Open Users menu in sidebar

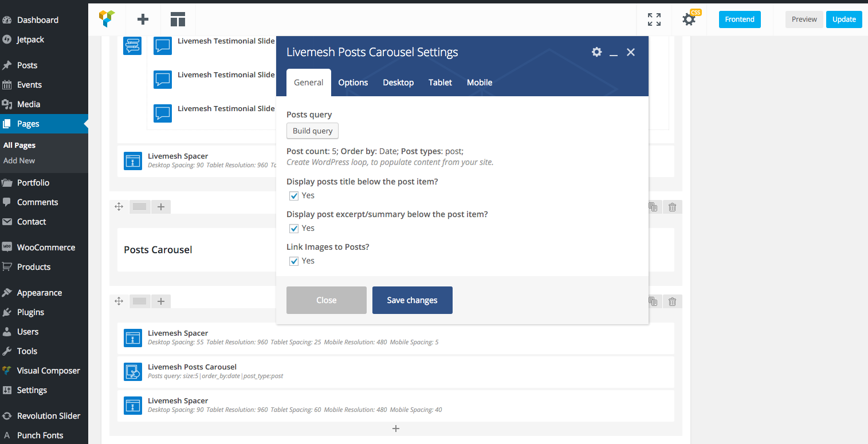(44, 332)
